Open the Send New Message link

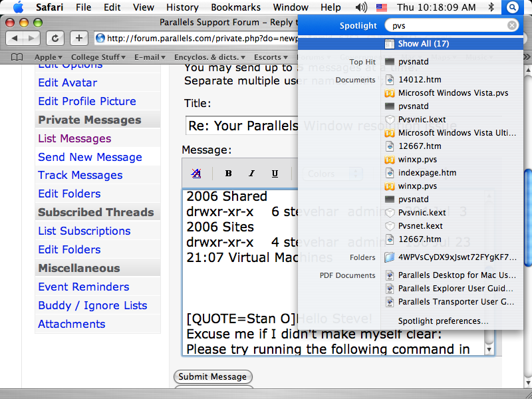click(90, 157)
